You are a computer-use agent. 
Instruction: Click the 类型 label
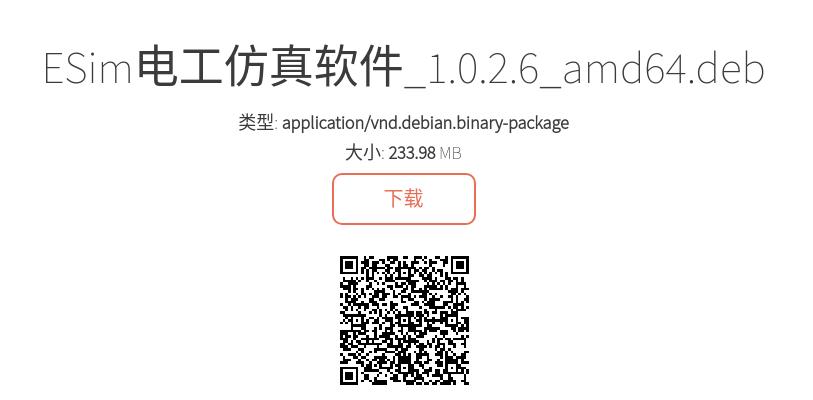256,123
